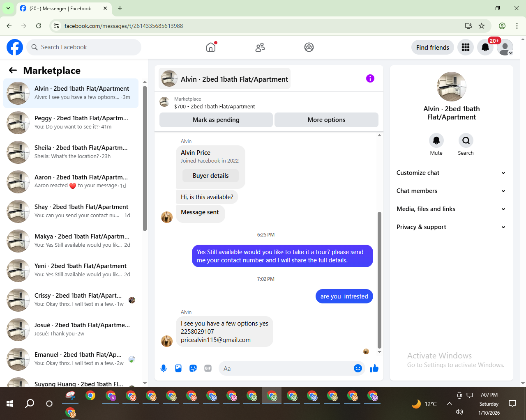526x420 pixels.
Task: Open the Windows notification center icon
Action: click(512, 404)
